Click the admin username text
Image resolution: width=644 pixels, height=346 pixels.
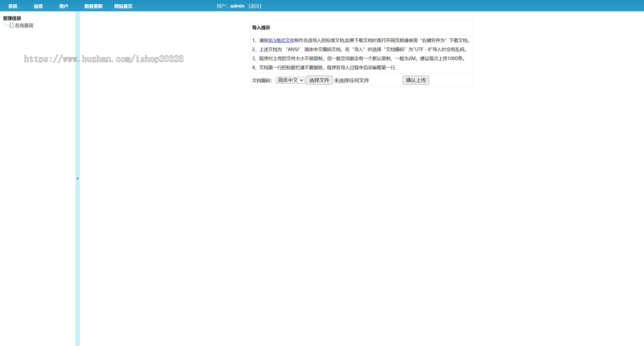click(x=237, y=6)
